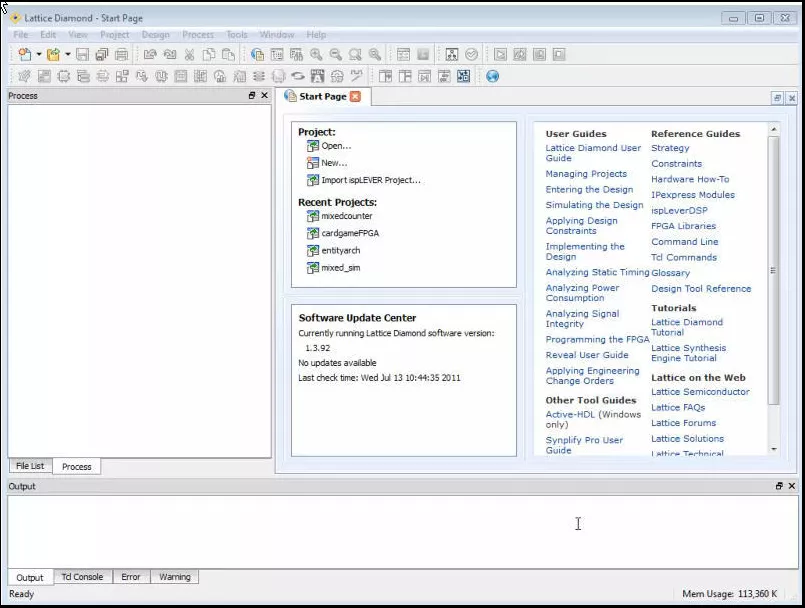The image size is (805, 608).
Task: Click Import ispLEVER Project...
Action: (371, 180)
